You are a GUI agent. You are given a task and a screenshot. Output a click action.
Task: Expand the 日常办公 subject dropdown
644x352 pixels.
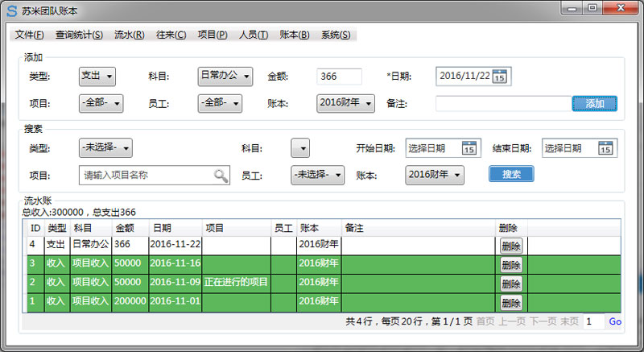(225, 77)
